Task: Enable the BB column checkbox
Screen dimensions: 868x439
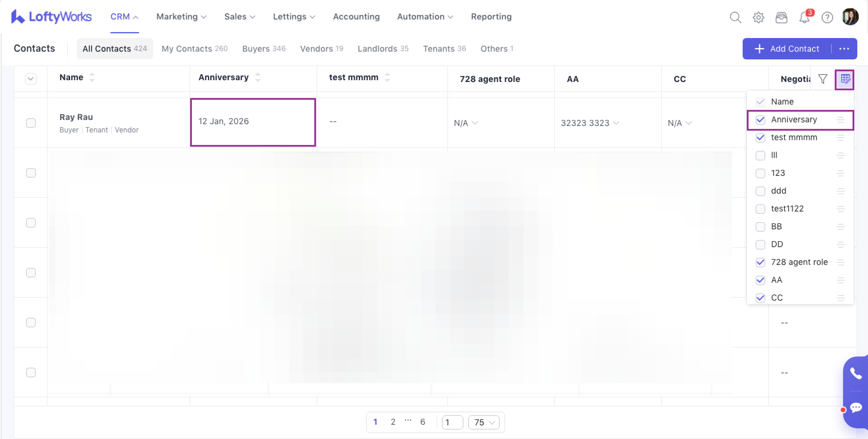Action: 760,227
